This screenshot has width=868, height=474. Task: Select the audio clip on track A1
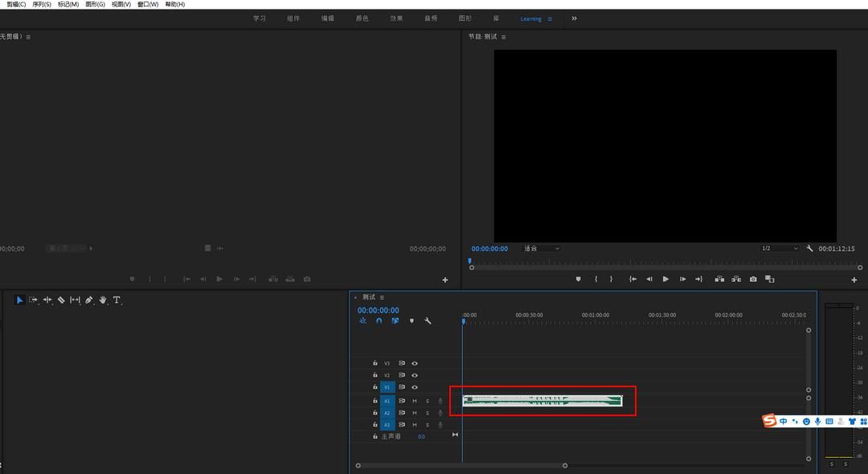point(542,401)
